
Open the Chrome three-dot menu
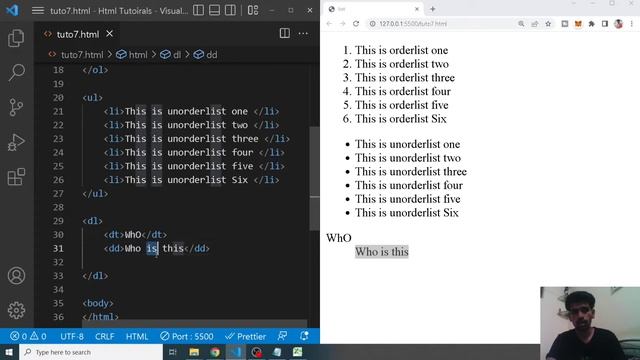pyautogui.click(x=631, y=24)
